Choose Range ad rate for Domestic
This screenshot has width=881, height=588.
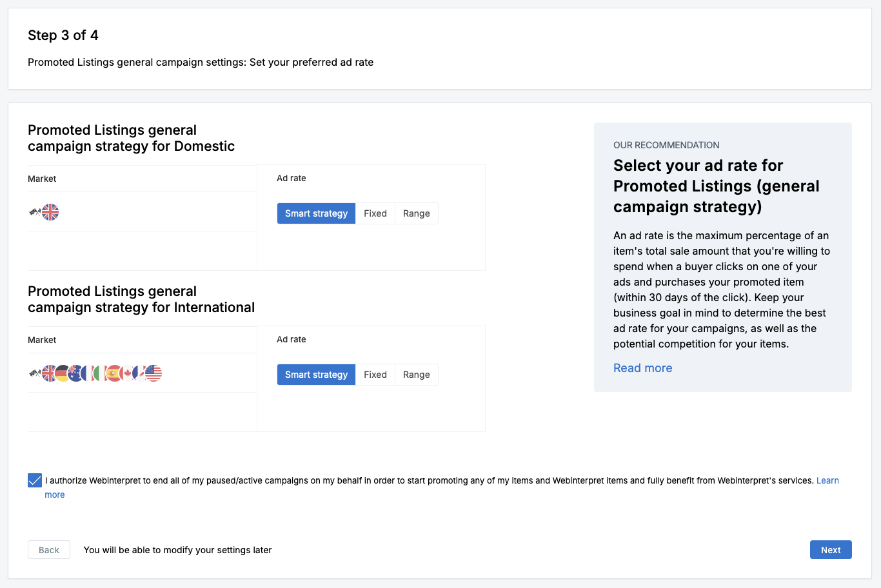coord(417,213)
